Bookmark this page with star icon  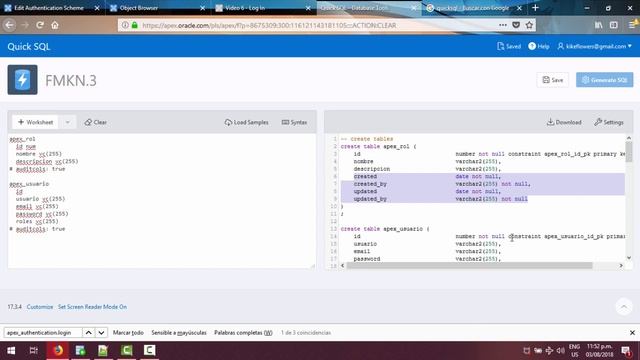tap(529, 25)
